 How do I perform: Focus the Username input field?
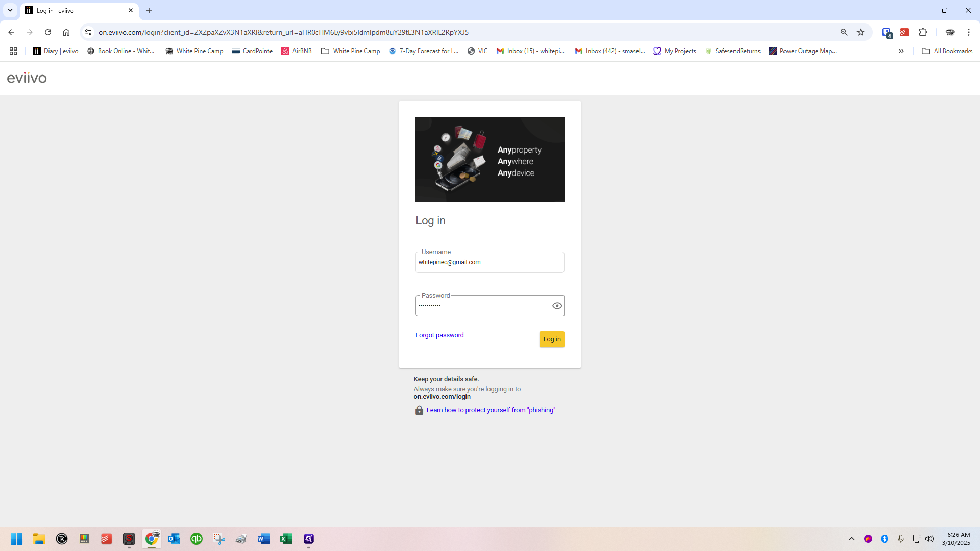pos(490,262)
